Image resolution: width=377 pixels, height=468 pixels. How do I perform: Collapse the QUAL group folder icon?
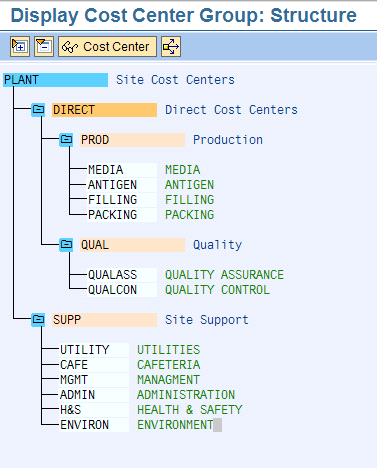pos(66,245)
